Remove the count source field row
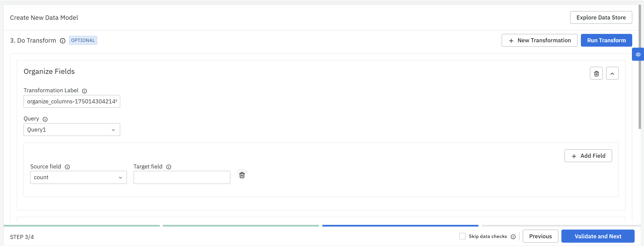644x246 pixels. coord(242,175)
